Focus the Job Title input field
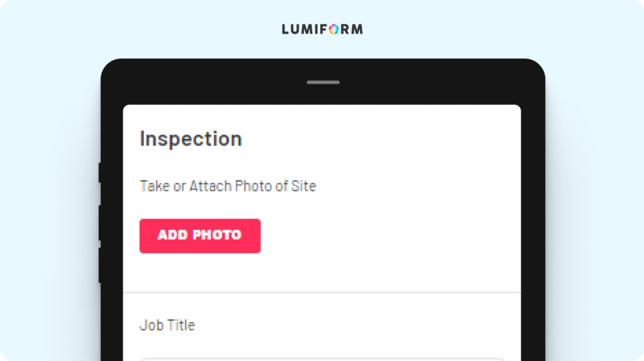This screenshot has width=644, height=361. coord(323,359)
